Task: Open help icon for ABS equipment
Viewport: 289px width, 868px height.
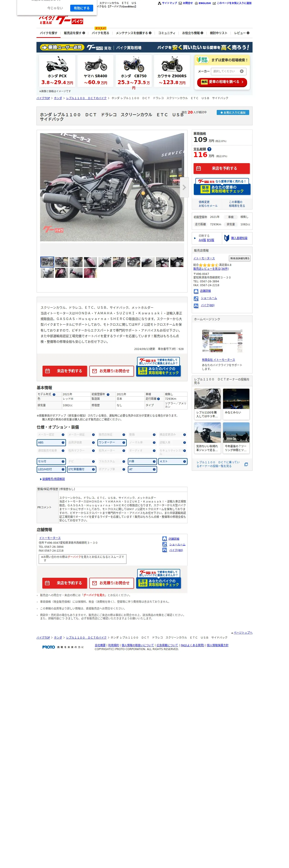Action: (63, 442)
